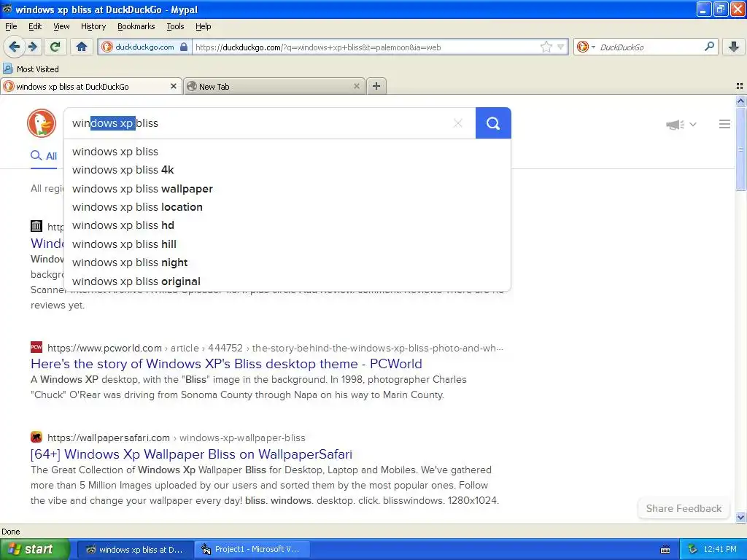Select suggestion windows xp bliss original

pyautogui.click(x=287, y=281)
